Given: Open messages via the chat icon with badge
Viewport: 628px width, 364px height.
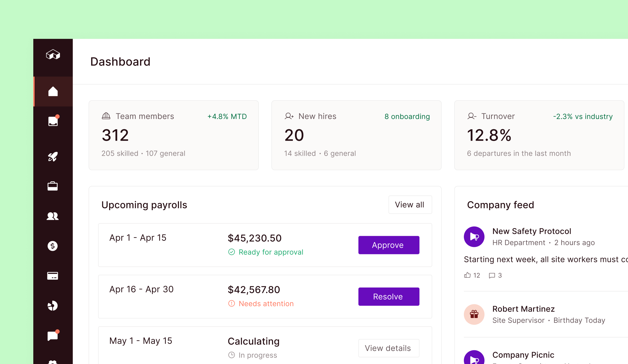Looking at the screenshot, I should pos(53,335).
